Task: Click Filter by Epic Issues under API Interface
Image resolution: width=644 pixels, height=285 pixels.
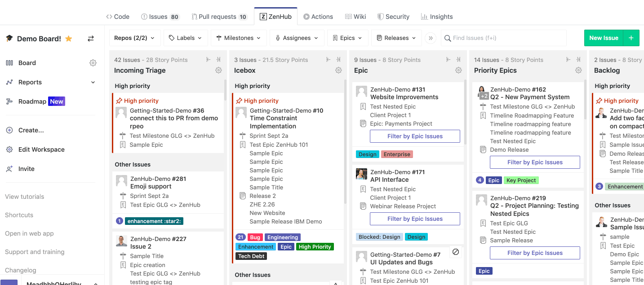Action: [414, 219]
